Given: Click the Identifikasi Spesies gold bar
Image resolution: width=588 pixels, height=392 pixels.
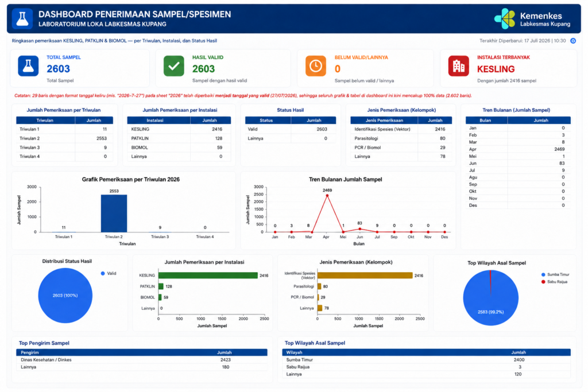Looking at the screenshot, I should (x=365, y=275).
